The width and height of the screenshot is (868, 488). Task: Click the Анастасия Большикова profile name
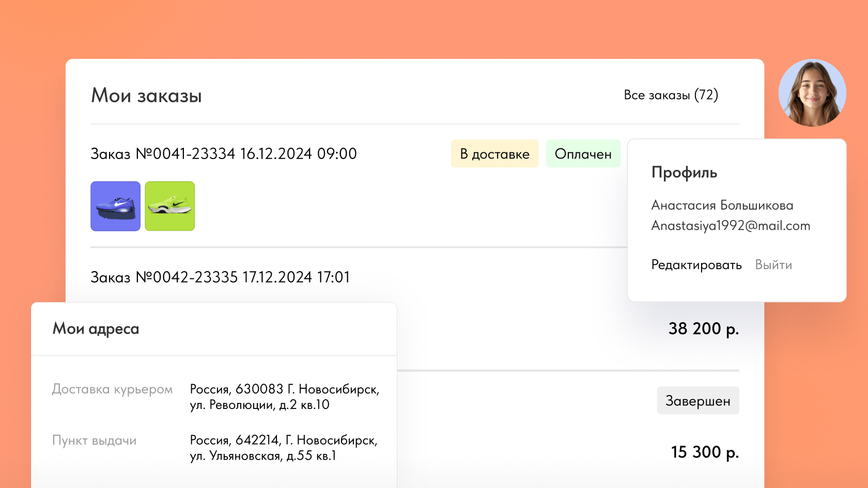(722, 206)
